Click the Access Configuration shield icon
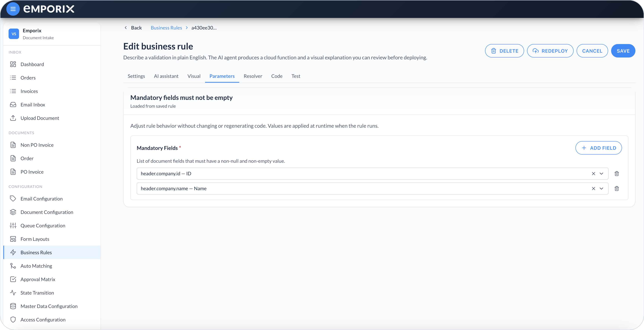Viewport: 644px width, 330px height. [x=13, y=320]
